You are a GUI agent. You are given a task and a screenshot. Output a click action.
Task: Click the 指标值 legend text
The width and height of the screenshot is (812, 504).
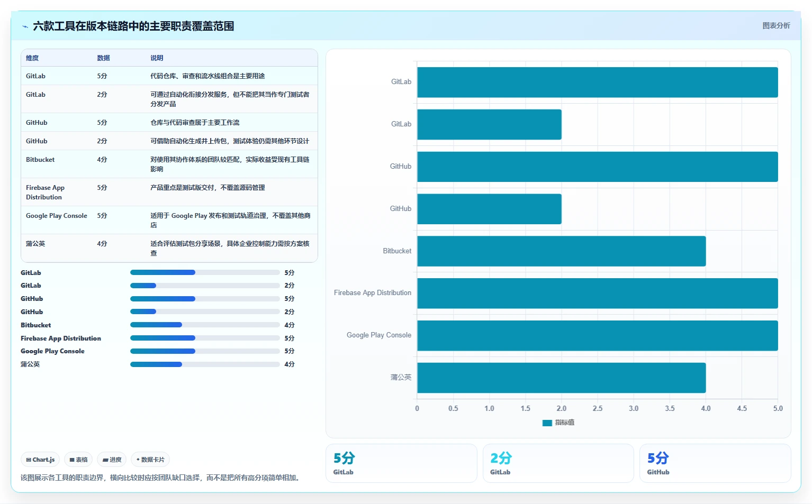[x=564, y=423]
